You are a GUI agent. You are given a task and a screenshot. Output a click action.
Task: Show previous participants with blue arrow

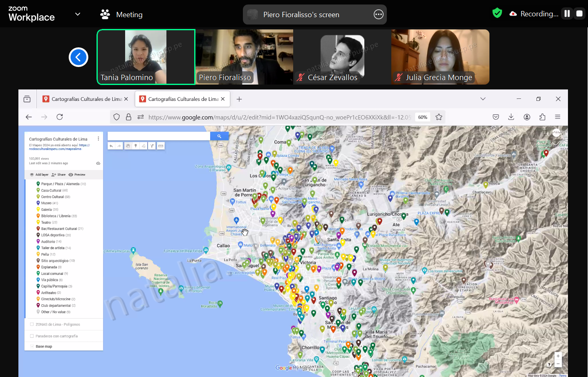(x=79, y=57)
